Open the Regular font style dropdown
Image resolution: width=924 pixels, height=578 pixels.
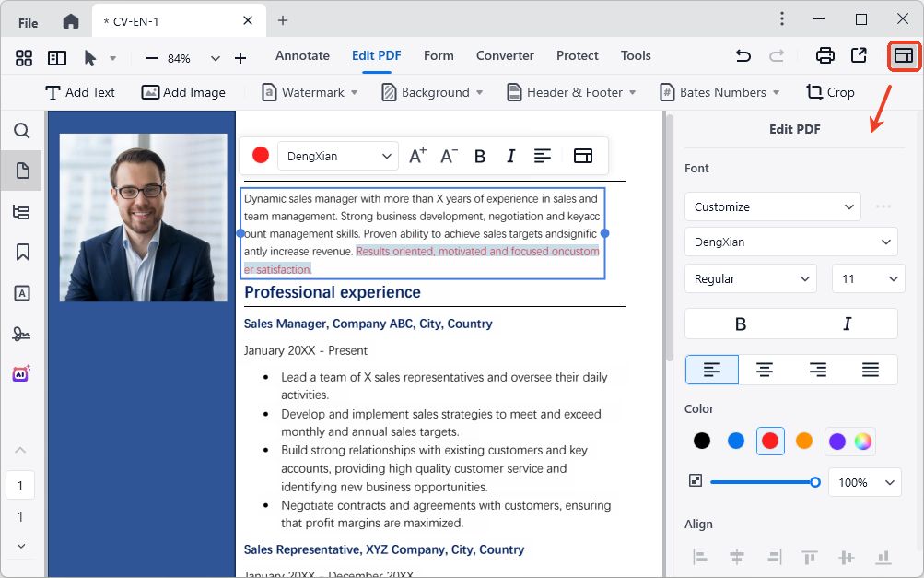click(x=750, y=278)
